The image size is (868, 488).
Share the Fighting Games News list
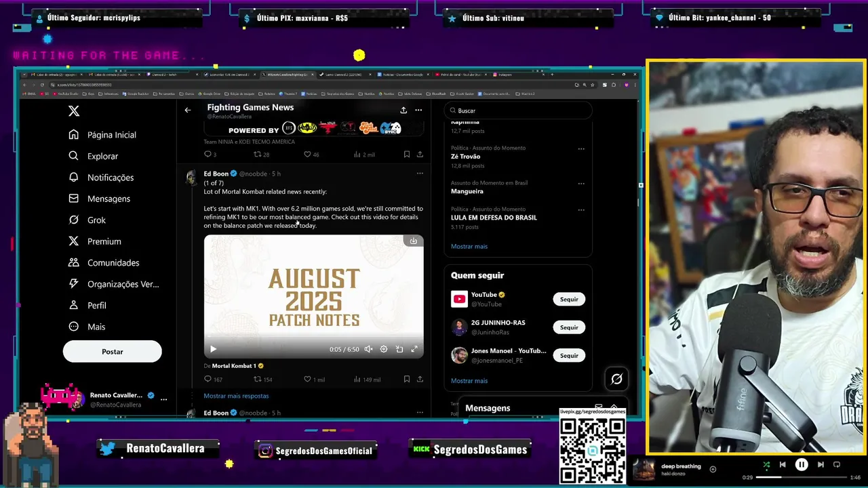pyautogui.click(x=403, y=110)
